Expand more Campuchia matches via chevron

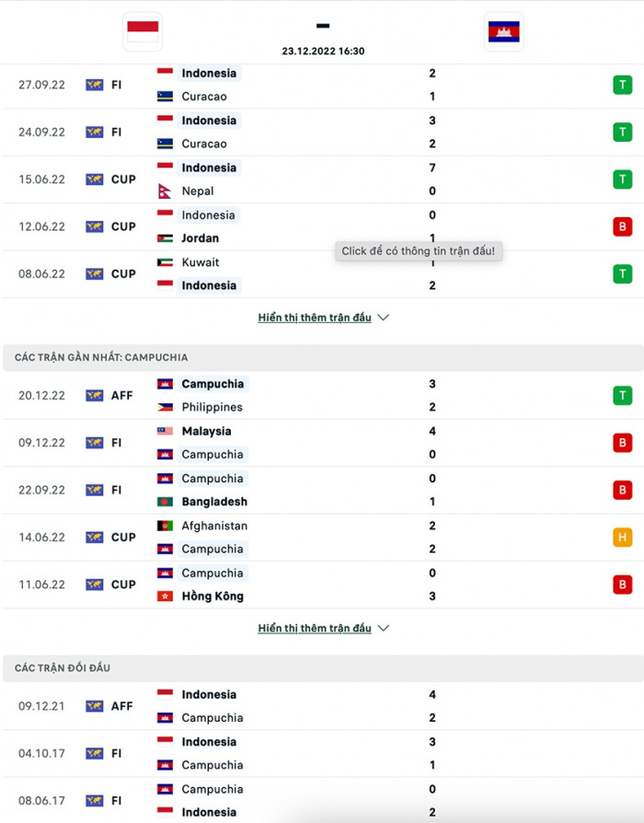[x=384, y=628]
